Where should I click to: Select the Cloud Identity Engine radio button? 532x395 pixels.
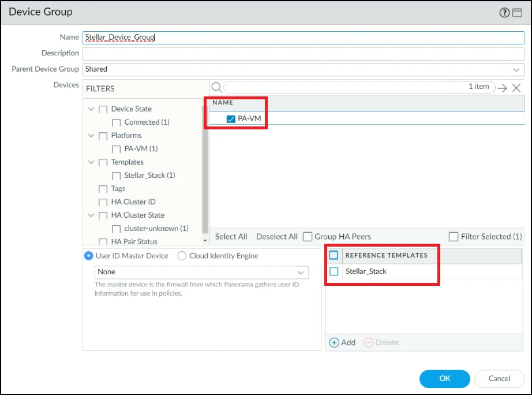(182, 256)
